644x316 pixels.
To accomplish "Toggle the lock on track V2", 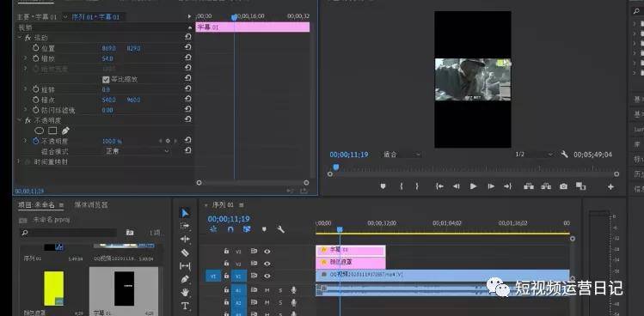I will coord(226,263).
